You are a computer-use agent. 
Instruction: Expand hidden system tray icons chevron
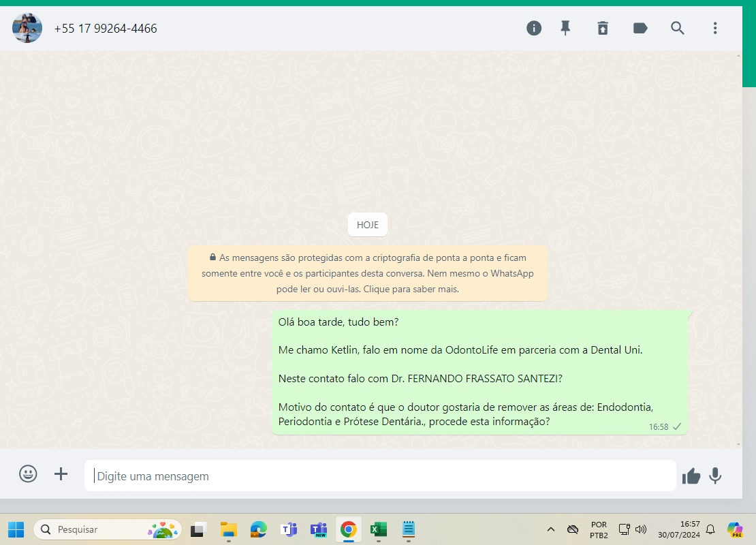click(550, 529)
